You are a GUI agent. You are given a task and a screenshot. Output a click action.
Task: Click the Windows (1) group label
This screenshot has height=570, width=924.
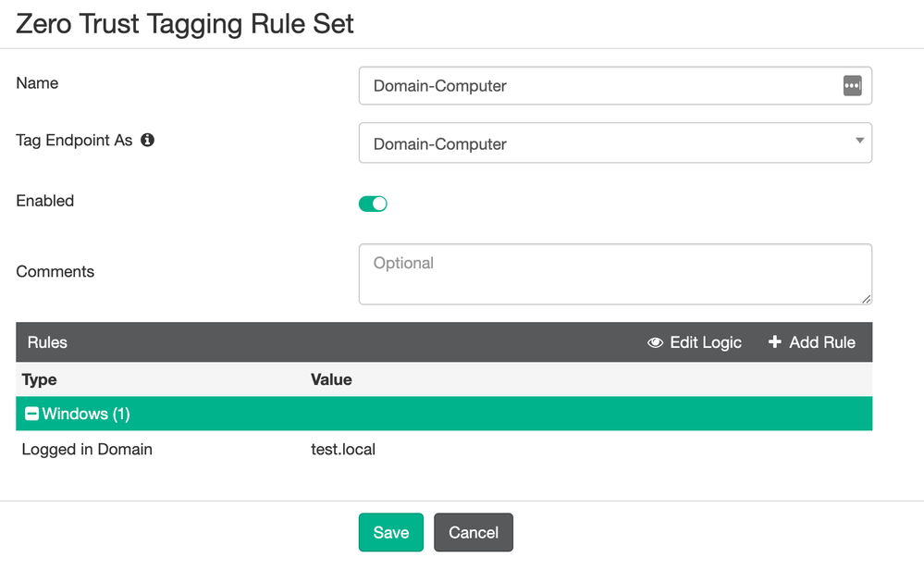pos(86,414)
